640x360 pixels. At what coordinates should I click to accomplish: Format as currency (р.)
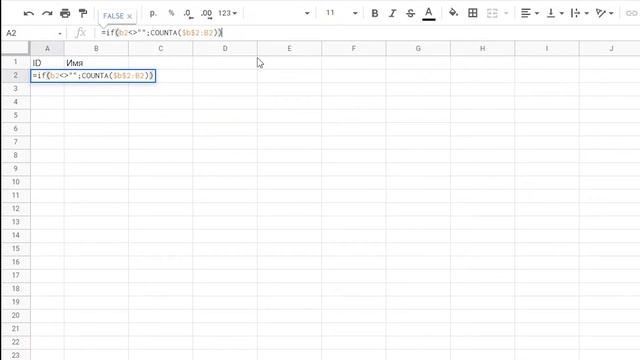pos(153,13)
